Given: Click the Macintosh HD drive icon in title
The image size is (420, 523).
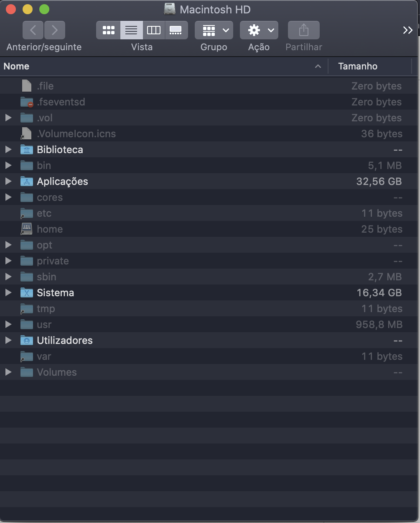Looking at the screenshot, I should (170, 9).
